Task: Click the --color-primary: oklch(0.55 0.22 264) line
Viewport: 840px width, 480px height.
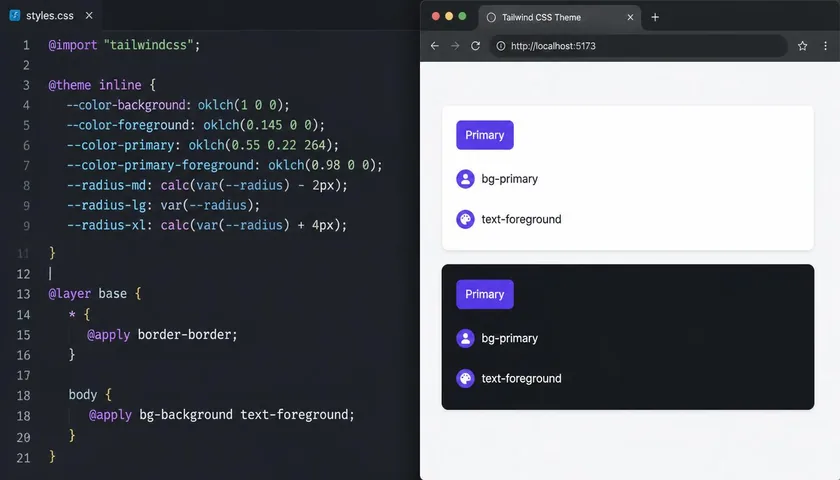Action: 202,145
